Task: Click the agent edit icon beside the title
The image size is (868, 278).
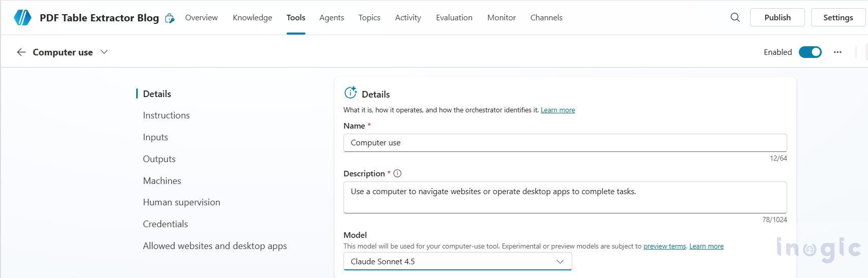Action: pos(170,18)
